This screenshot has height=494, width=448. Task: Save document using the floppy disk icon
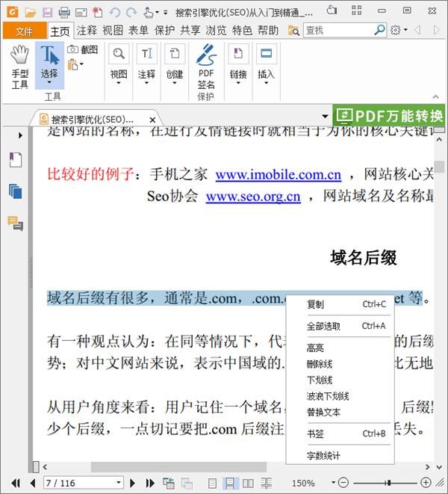pyautogui.click(x=48, y=13)
